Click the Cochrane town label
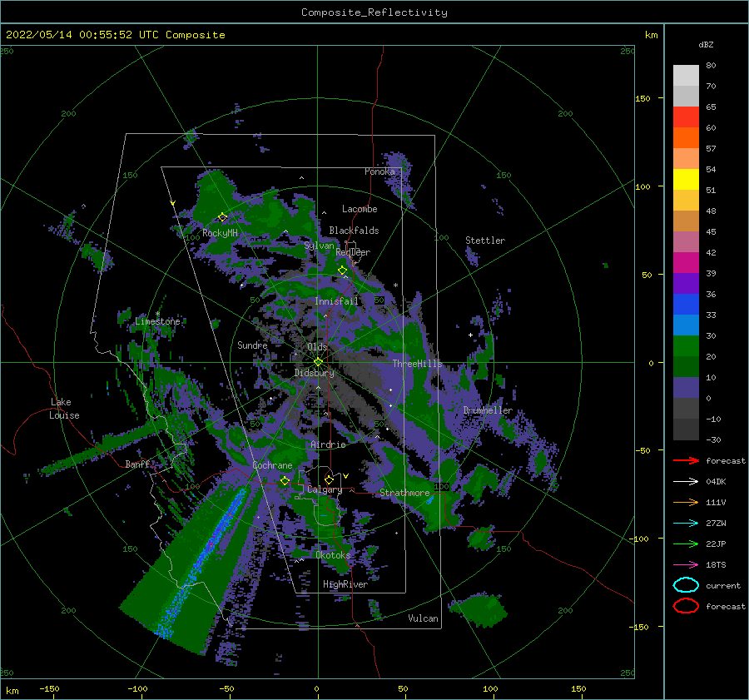 272,465
